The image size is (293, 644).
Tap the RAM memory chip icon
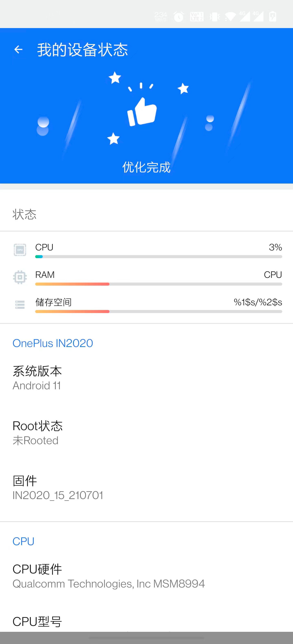tap(20, 277)
